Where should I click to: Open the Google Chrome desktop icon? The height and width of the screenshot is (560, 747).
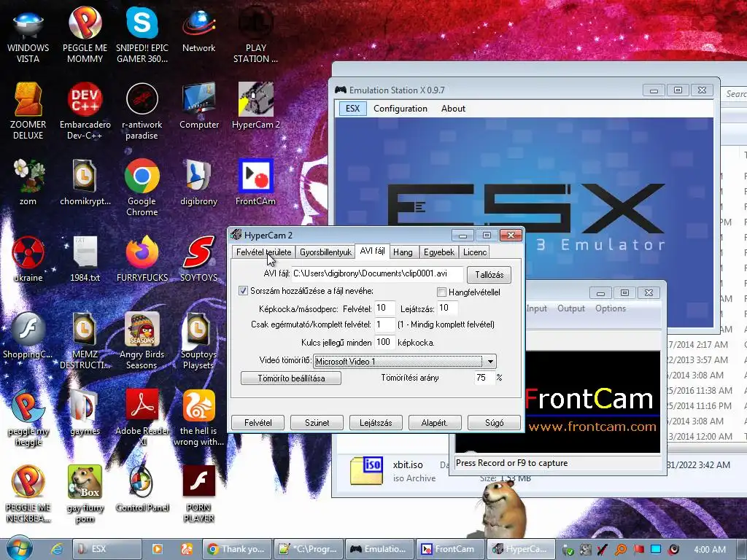[142, 188]
